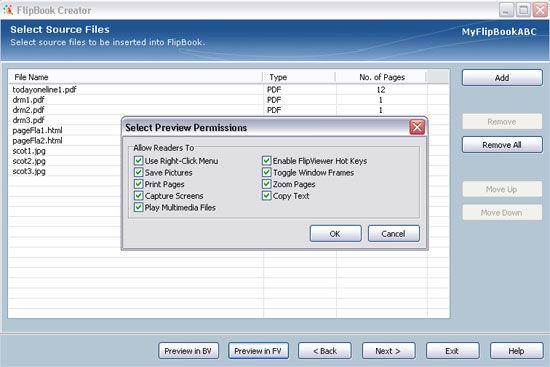Select pageFla2.html file entry

pos(38,141)
